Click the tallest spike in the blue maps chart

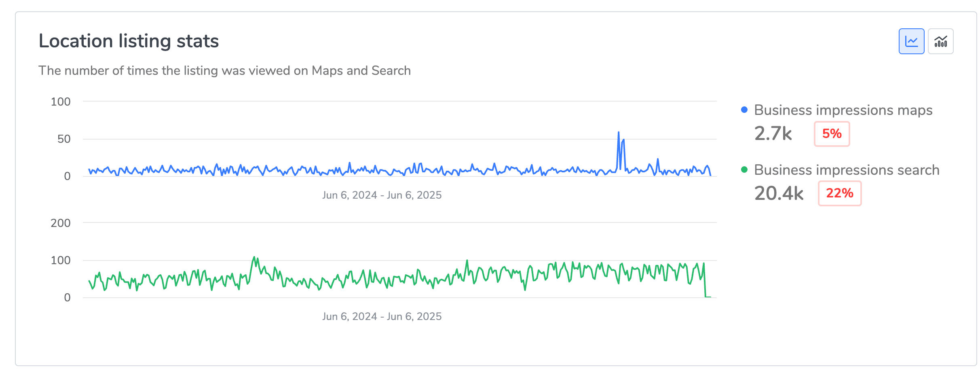pyautogui.click(x=619, y=133)
